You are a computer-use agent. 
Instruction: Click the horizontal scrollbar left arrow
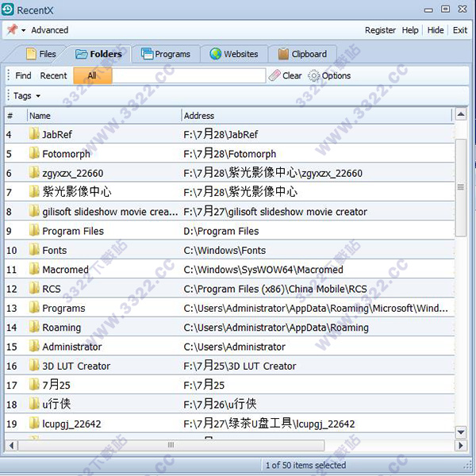[x=12, y=445]
